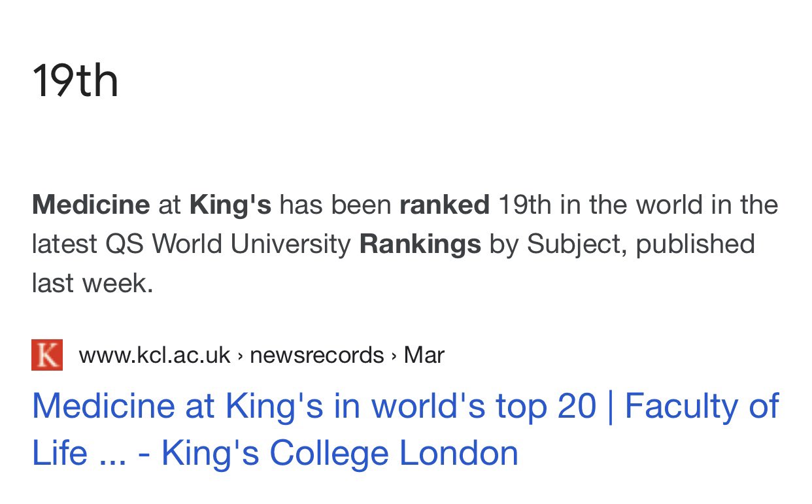
Task: Click the large '19th' answer heading
Action: (75, 82)
